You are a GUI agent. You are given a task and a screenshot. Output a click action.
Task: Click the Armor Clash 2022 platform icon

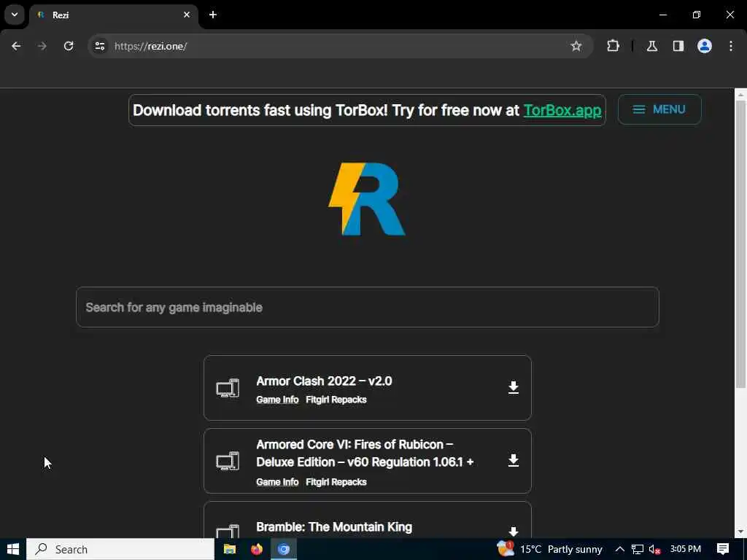[x=228, y=388]
